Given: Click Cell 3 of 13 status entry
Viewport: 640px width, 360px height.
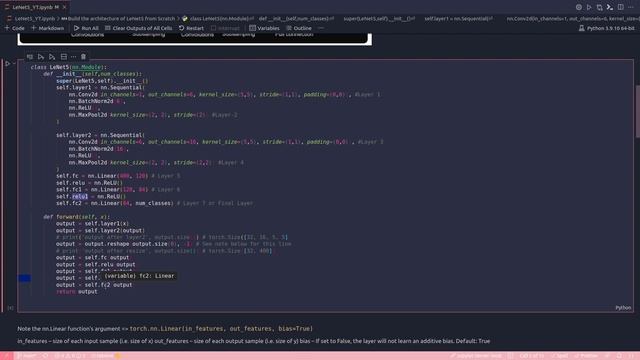Looking at the screenshot, I should 531,356.
